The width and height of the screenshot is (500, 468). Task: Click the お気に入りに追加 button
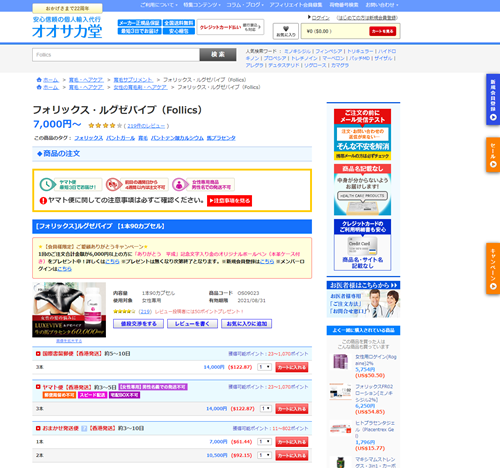[247, 324]
